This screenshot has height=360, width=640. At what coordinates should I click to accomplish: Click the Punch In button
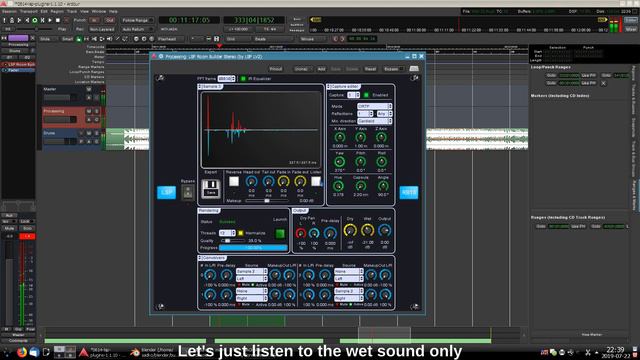pyautogui.click(x=94, y=20)
